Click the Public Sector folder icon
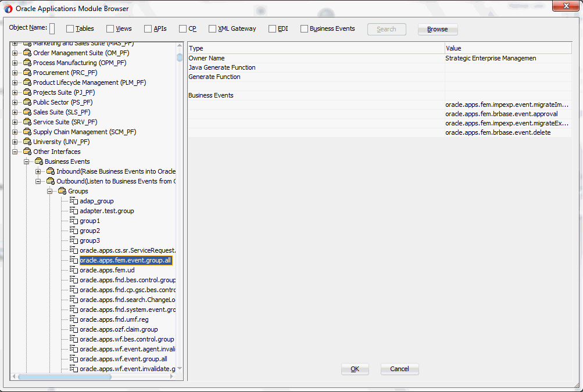The width and height of the screenshot is (583, 392). pyautogui.click(x=27, y=102)
